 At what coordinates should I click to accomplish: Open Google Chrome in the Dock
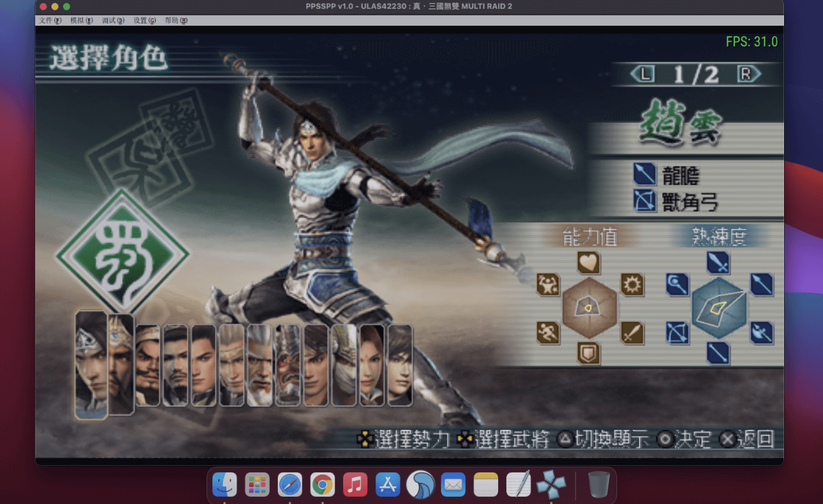click(322, 485)
